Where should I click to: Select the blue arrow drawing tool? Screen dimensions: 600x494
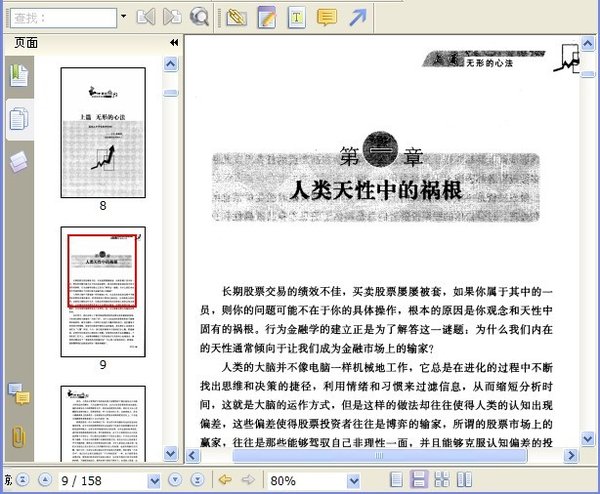tap(357, 16)
